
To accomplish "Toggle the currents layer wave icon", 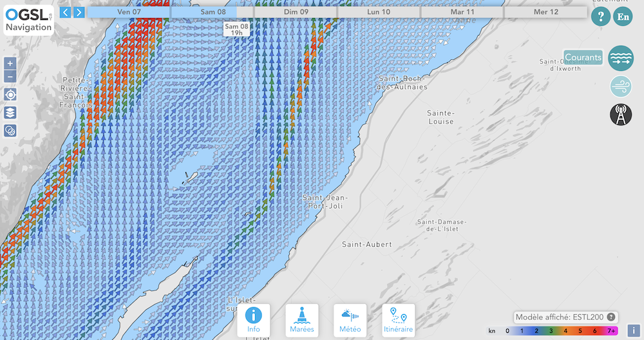I will 621,58.
